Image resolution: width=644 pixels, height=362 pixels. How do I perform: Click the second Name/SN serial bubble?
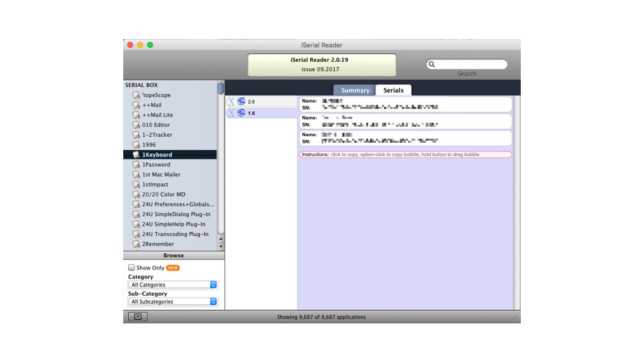pos(406,121)
